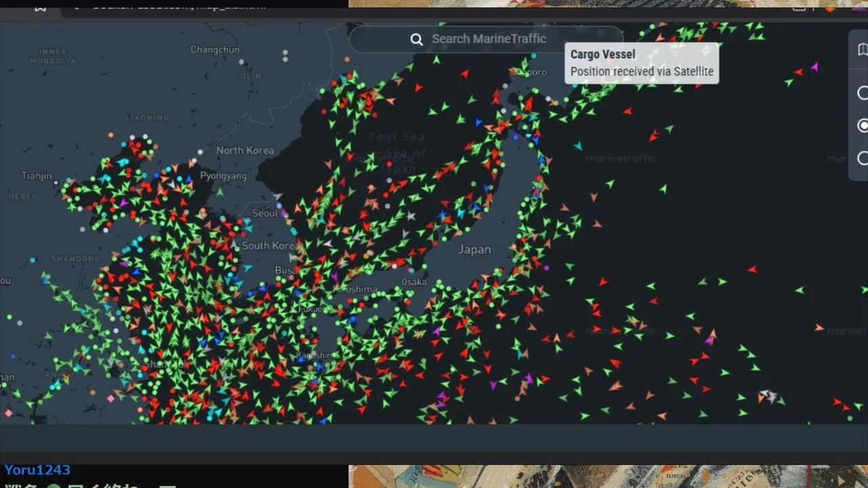Screen dimensions: 868x488
Task: Click the Cargo Vessel tooltip title
Action: [603, 54]
